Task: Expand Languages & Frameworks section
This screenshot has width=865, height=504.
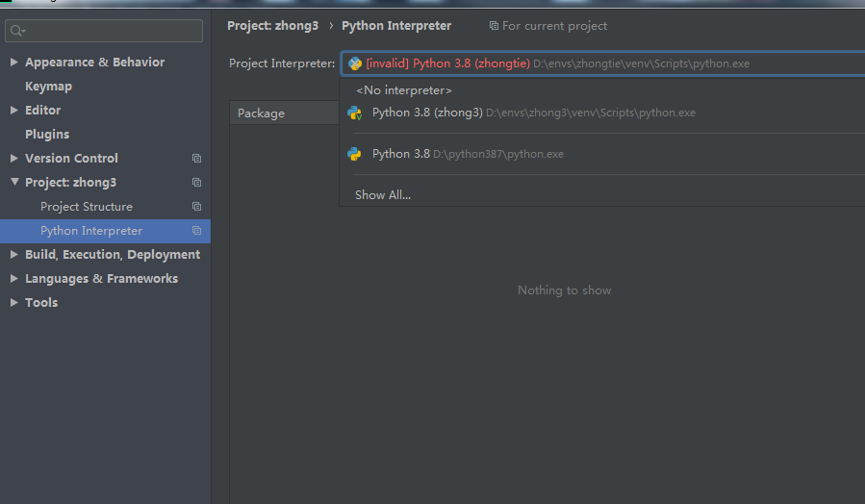Action: [13, 279]
